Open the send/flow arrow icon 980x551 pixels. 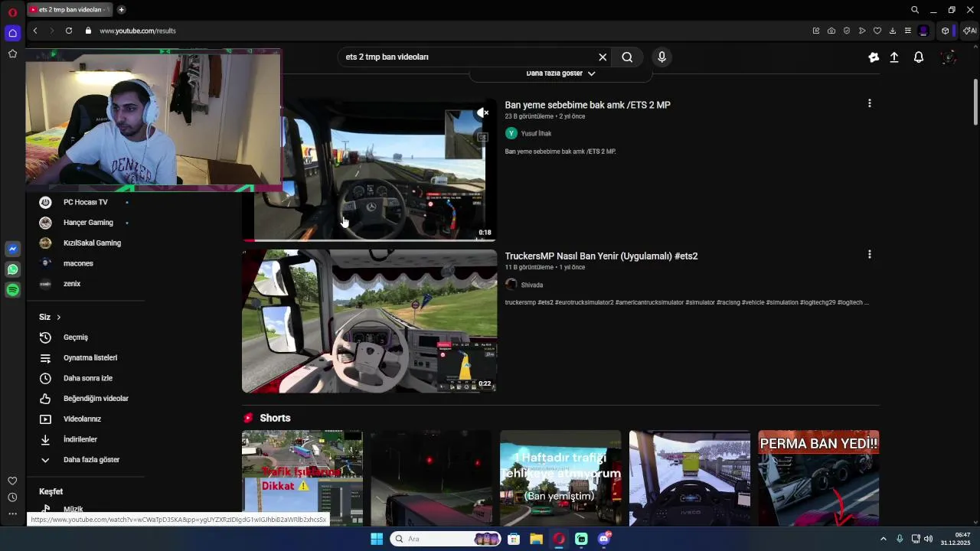coord(862,31)
